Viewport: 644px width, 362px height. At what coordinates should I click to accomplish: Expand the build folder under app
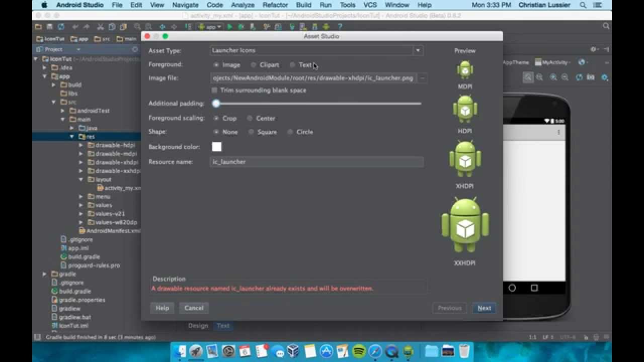[x=54, y=85]
